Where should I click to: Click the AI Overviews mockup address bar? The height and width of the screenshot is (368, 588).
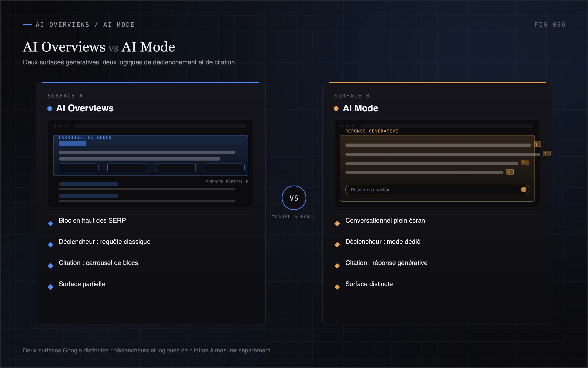coord(160,126)
